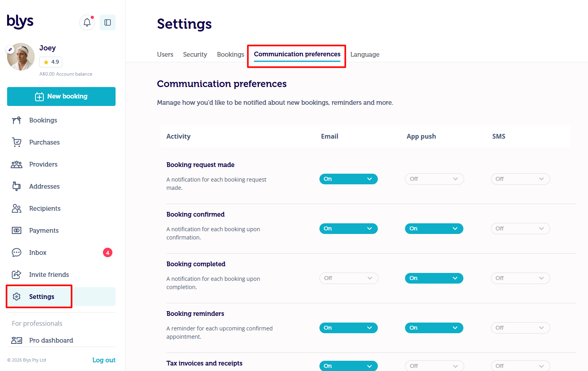The width and height of the screenshot is (588, 371).
Task: Expand the Booking confirmed SMS dropdown
Action: 520,228
